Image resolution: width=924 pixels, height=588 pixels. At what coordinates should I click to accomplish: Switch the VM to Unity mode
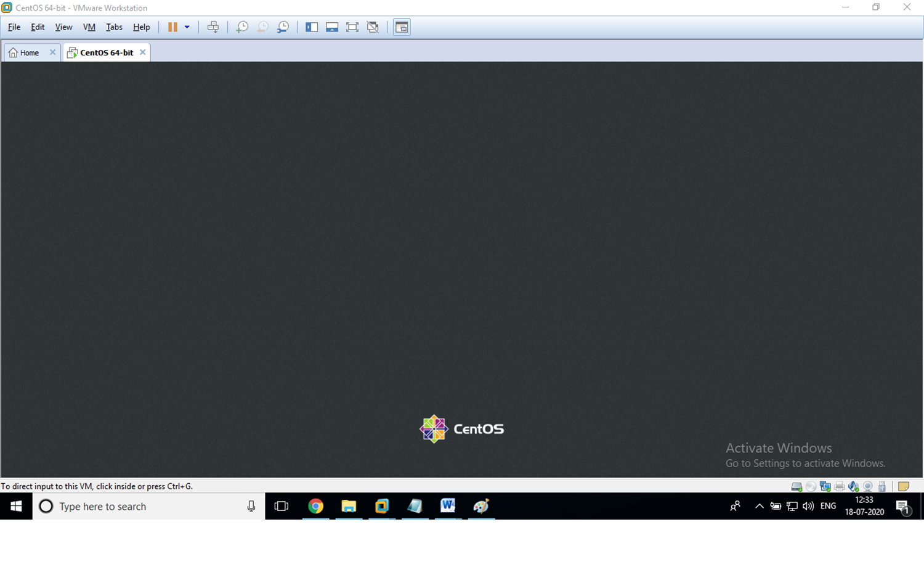point(373,27)
